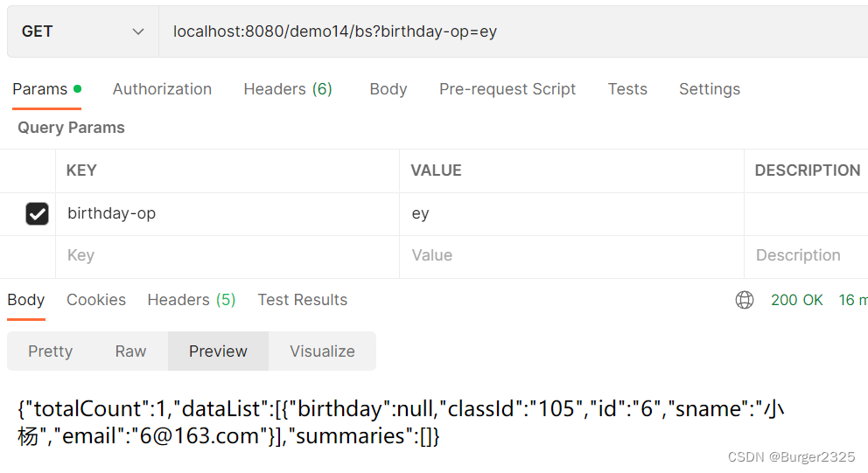The image size is (868, 473).
Task: Switch response view to Pretty
Action: tap(51, 351)
